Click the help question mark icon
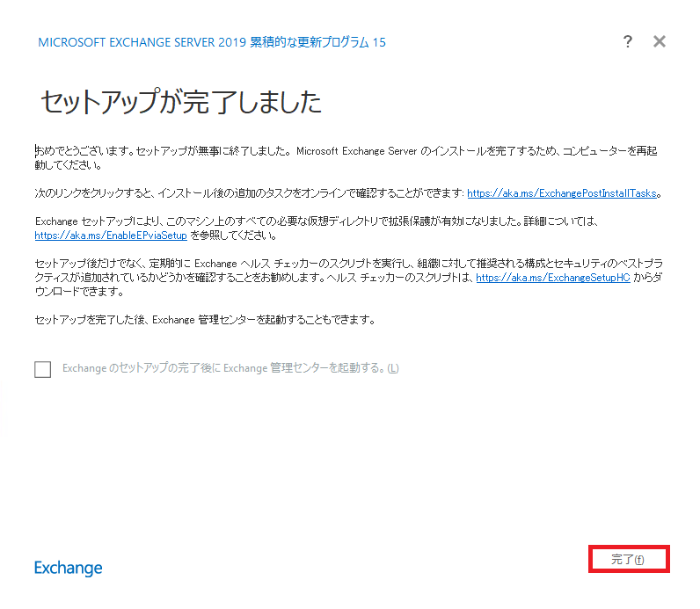The image size is (700, 609). [628, 41]
